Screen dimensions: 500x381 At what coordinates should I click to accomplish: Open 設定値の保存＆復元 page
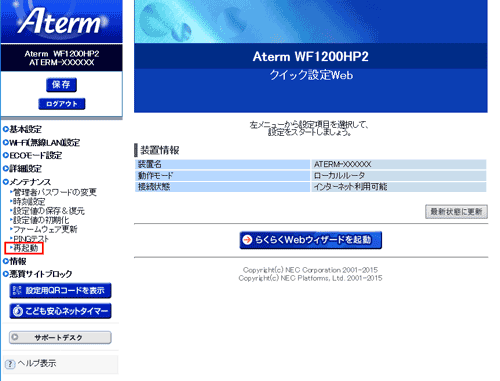coord(47,211)
